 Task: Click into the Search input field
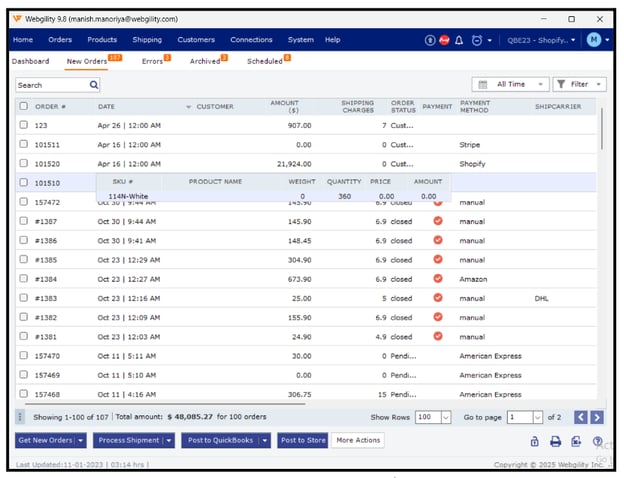coord(52,85)
